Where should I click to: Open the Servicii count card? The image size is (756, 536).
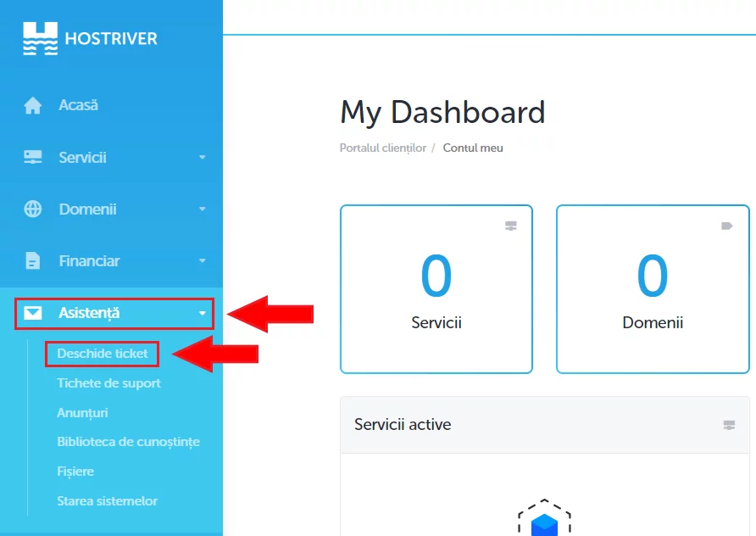pos(436,289)
